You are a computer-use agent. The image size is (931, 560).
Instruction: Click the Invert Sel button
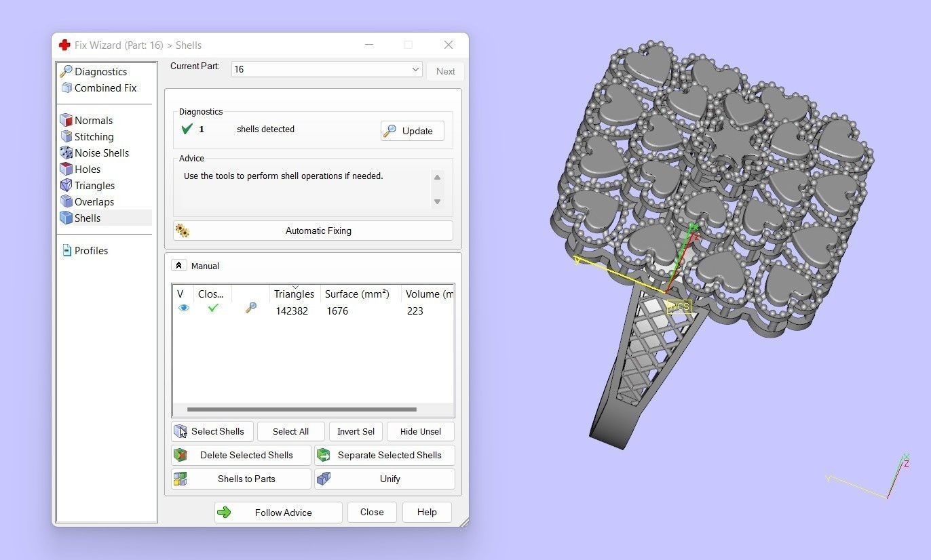click(356, 431)
